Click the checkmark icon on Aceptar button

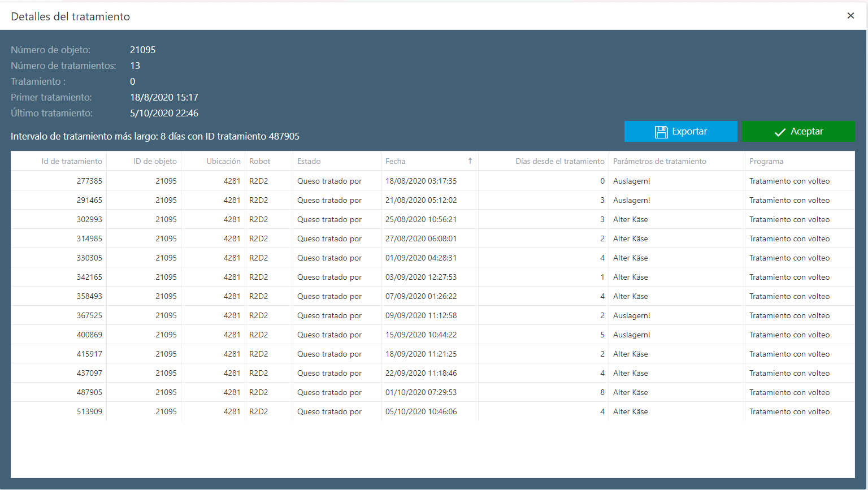point(780,132)
